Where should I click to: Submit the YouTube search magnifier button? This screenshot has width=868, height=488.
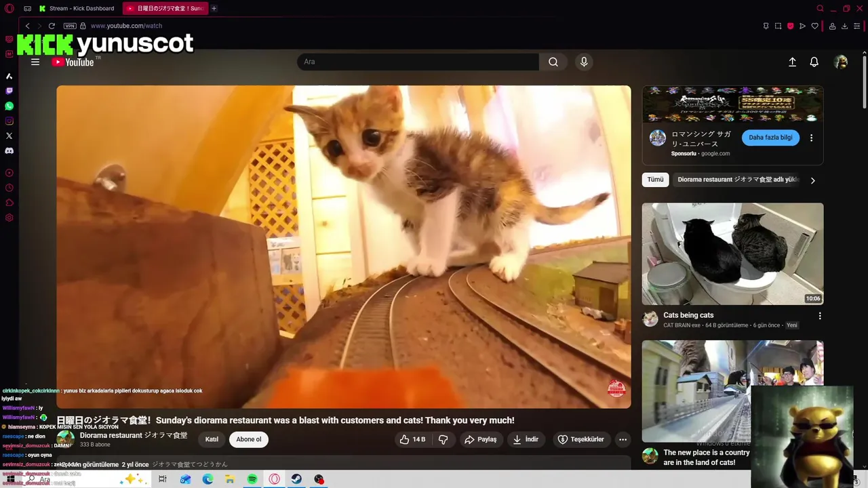(x=553, y=62)
